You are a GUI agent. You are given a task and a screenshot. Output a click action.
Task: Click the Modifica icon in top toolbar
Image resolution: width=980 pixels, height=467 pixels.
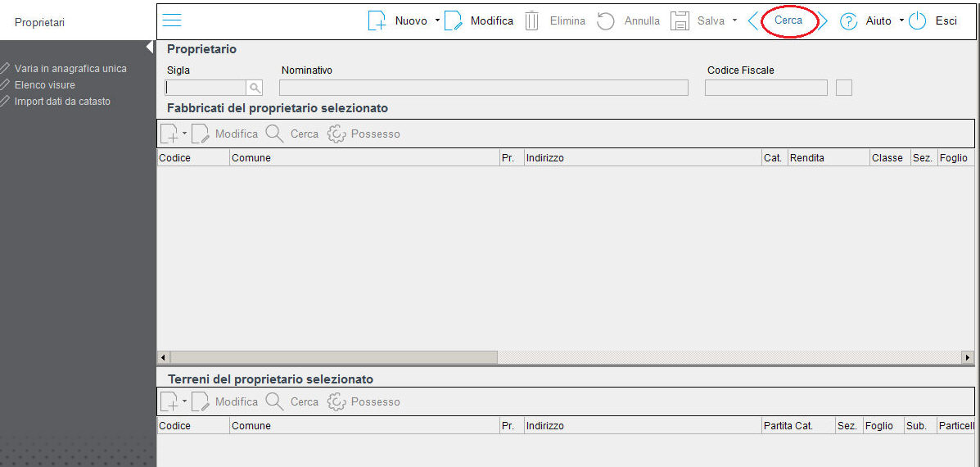[454, 20]
